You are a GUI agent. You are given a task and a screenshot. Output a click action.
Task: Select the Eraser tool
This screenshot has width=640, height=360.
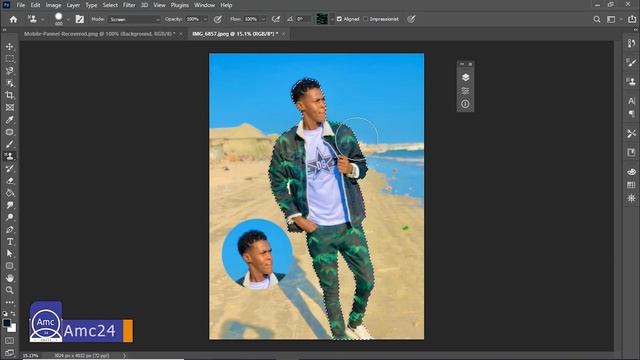[x=9, y=181]
